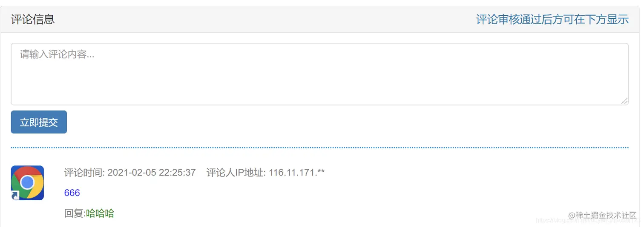Click the 请输入评论内容 placeholder text
Screen dimensions: 644x227
[57, 54]
